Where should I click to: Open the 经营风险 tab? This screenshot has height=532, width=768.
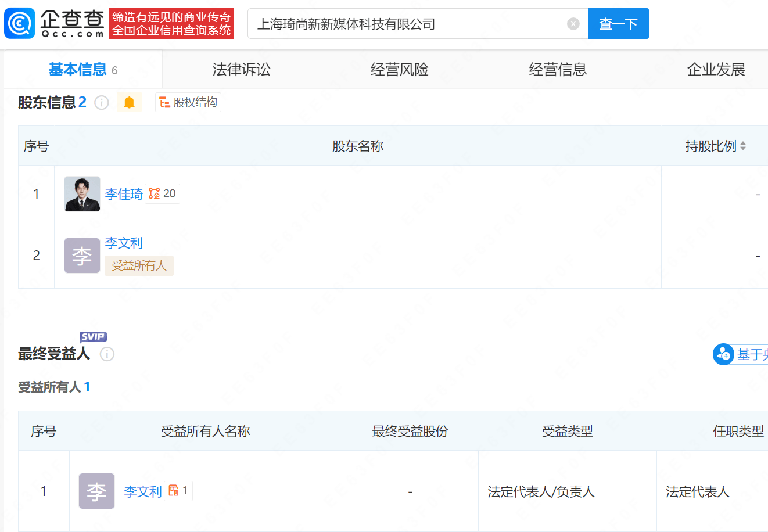tap(400, 70)
